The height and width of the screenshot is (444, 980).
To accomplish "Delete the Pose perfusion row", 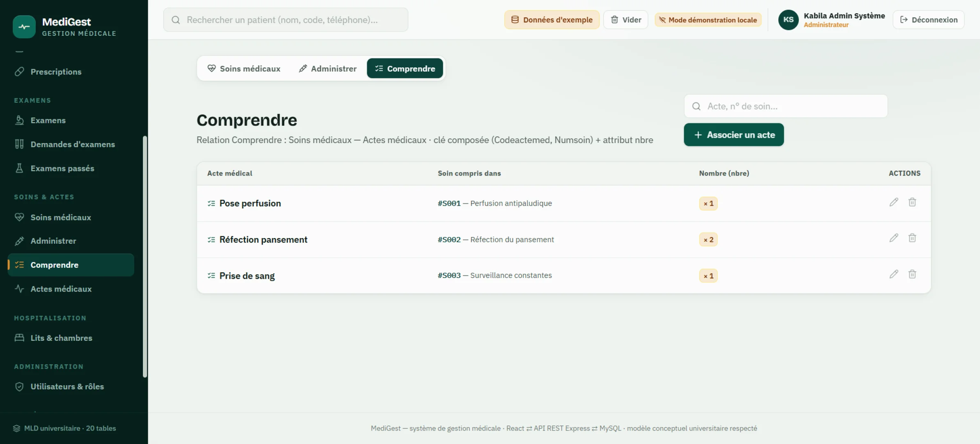I will point(912,202).
